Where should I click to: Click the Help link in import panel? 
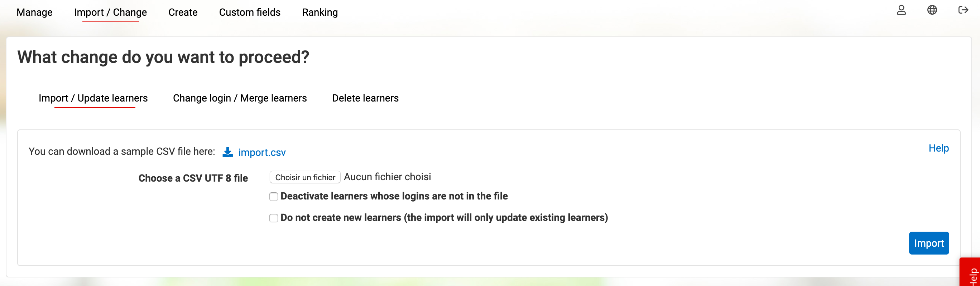(x=938, y=148)
